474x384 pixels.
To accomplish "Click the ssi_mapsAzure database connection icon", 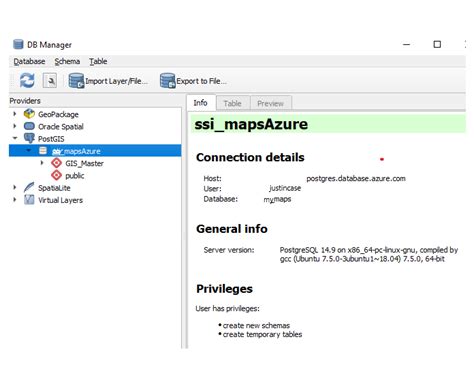I will [x=43, y=151].
